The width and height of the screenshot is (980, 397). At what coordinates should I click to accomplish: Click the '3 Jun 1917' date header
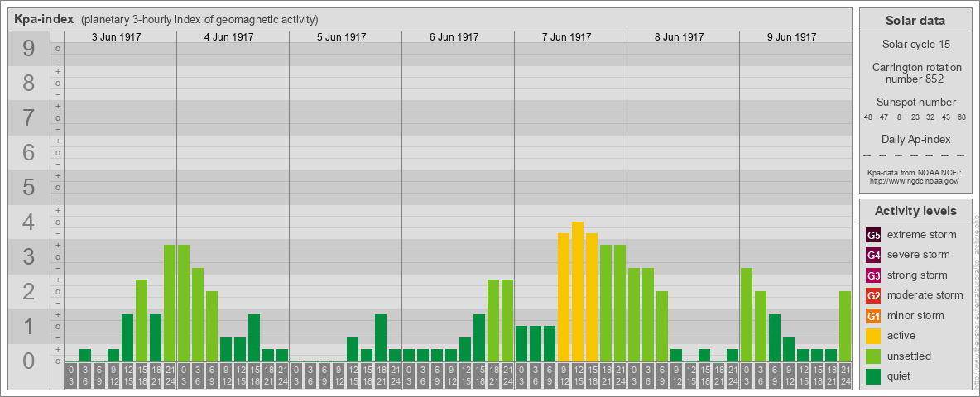tap(116, 37)
